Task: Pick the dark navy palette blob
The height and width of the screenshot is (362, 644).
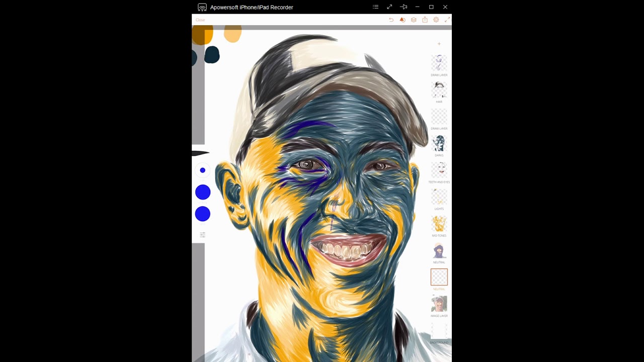Action: pos(212,55)
